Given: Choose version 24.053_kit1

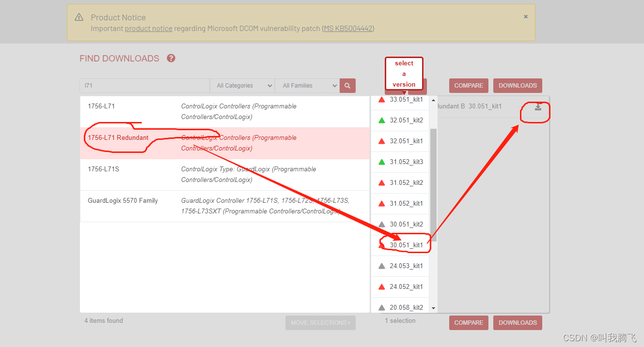Looking at the screenshot, I should click(x=400, y=266).
